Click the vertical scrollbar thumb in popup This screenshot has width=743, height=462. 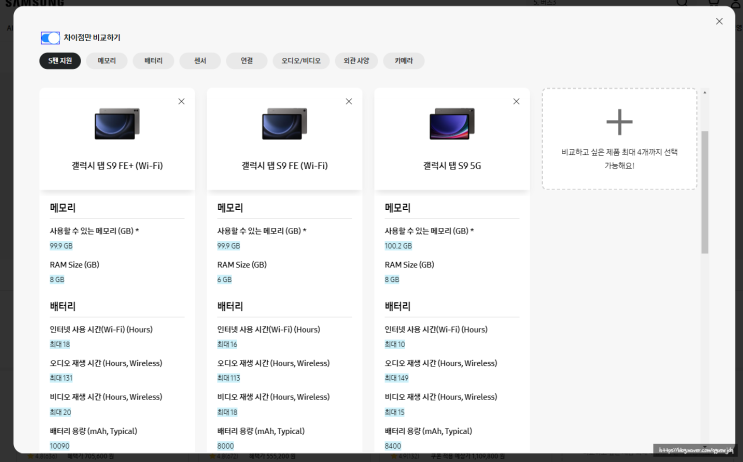[705, 192]
